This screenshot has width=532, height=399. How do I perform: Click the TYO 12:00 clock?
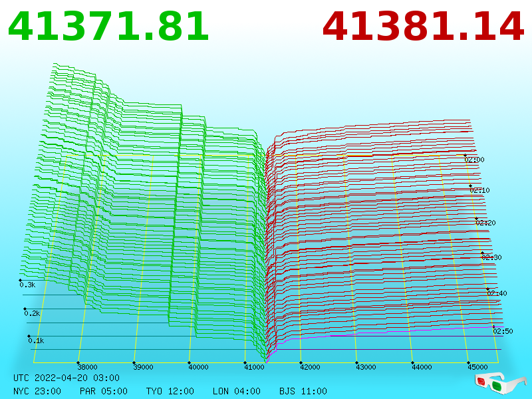(x=170, y=391)
